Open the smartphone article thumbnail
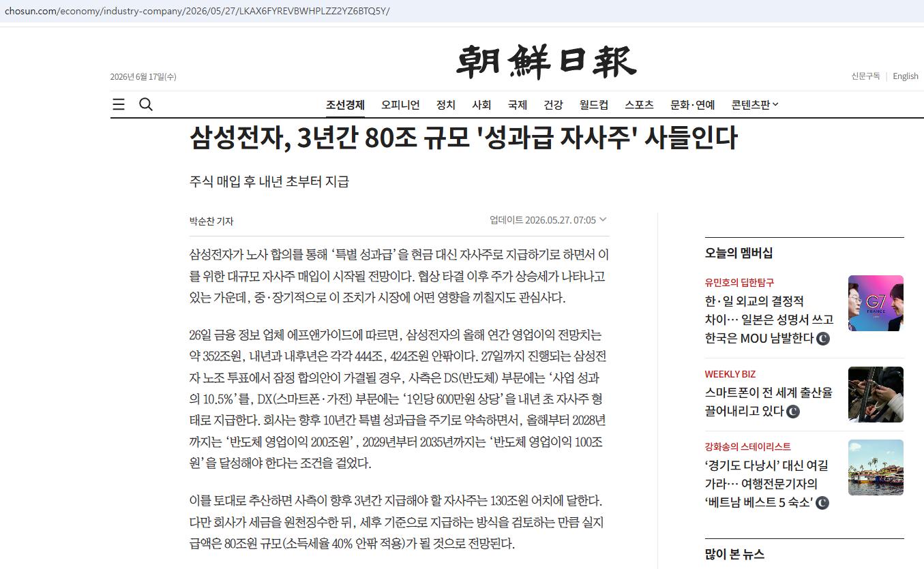The height and width of the screenshot is (569, 924). [x=876, y=395]
